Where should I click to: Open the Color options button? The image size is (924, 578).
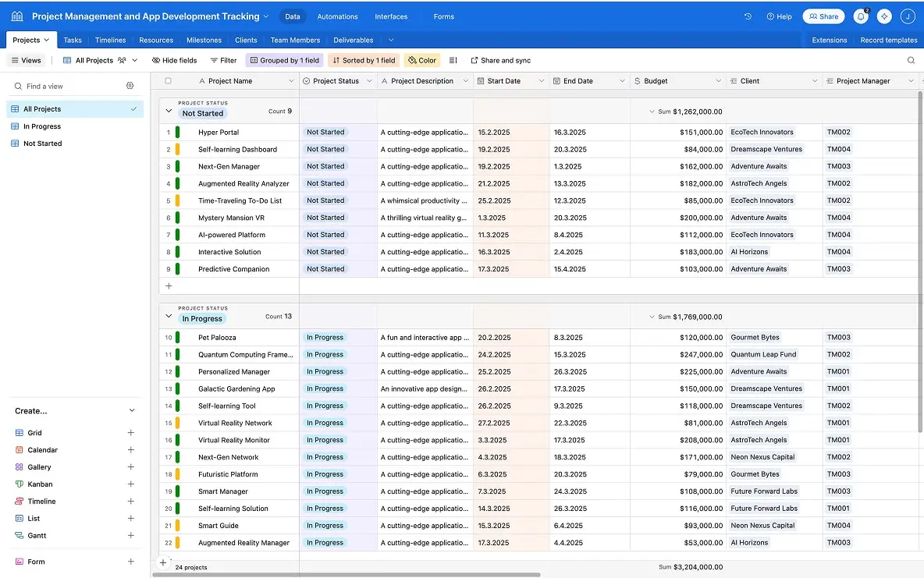click(422, 60)
